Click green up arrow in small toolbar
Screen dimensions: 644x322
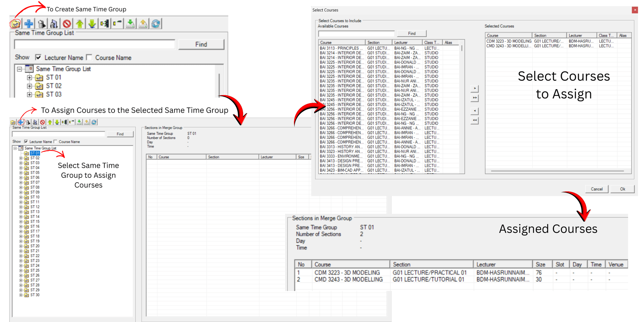[50, 122]
